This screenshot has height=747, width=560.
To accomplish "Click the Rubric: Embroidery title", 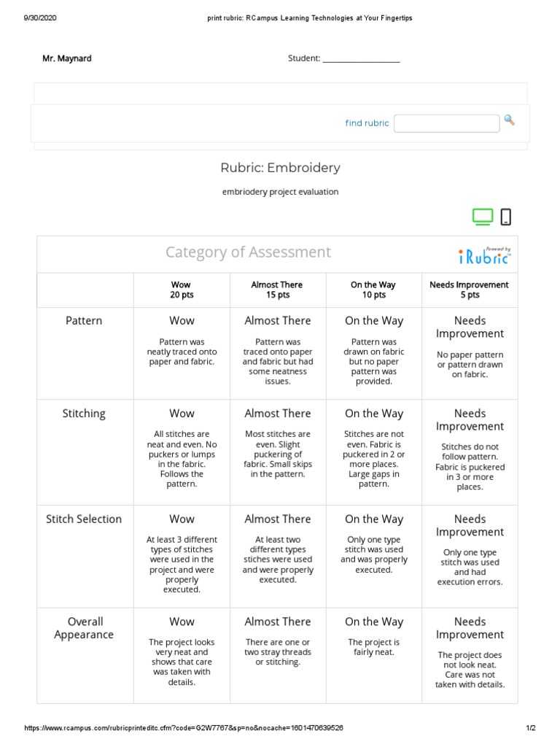I will click(281, 168).
